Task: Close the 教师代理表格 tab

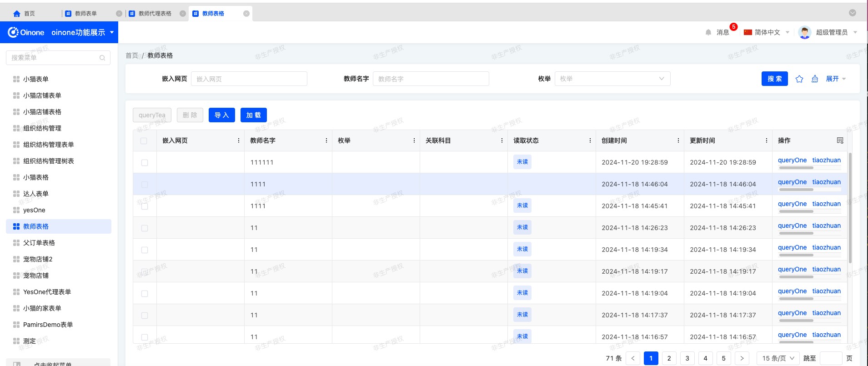Action: click(183, 14)
